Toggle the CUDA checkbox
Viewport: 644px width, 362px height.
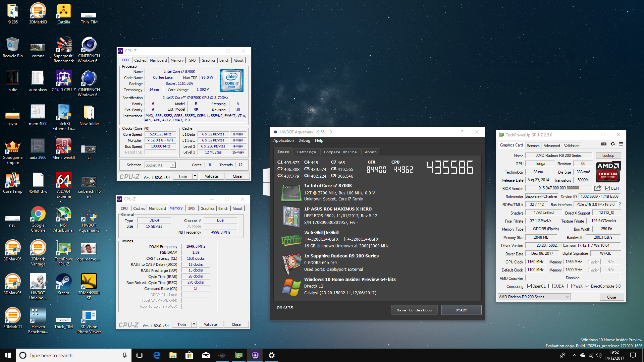(551, 286)
